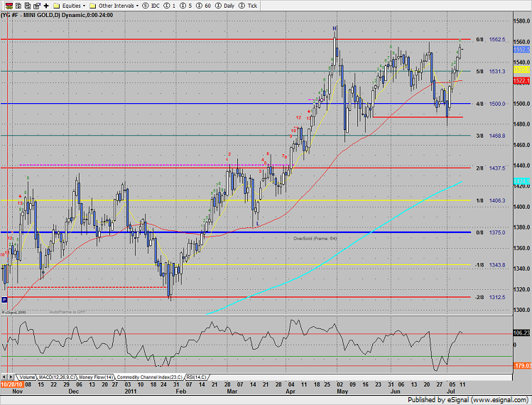
Task: Click the 4/8 1500.0 level label
Action: [490, 104]
